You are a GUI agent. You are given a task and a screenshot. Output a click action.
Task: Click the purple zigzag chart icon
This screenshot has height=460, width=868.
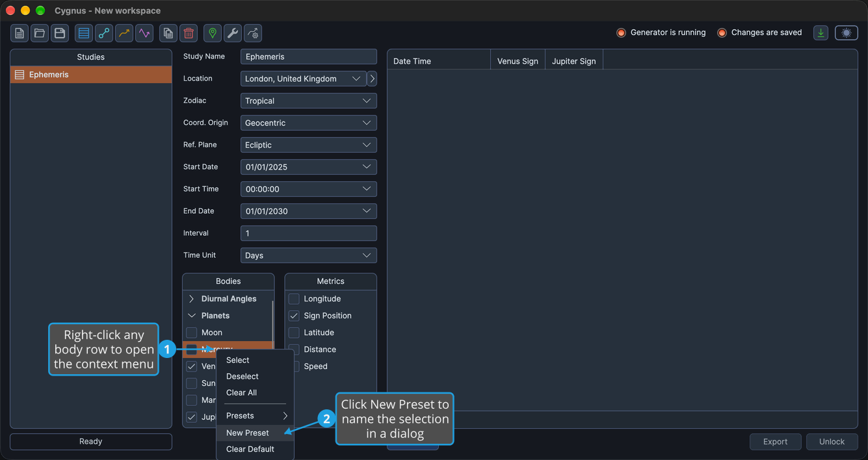tap(144, 33)
